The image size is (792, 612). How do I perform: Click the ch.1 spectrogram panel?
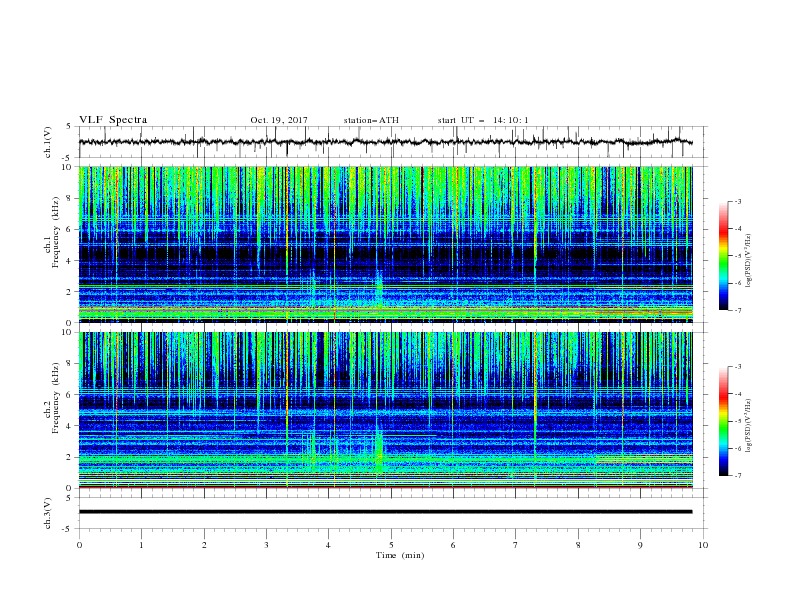pos(386,244)
